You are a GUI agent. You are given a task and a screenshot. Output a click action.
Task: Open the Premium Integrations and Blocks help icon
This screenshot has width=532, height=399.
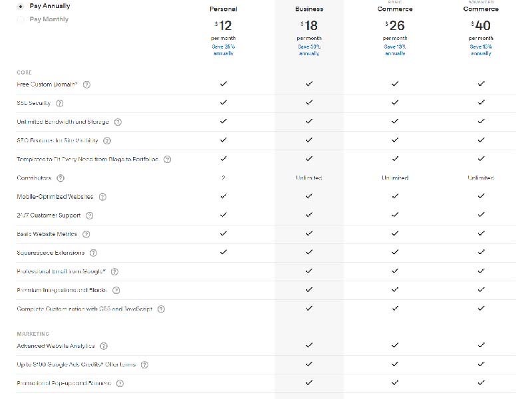coord(116,290)
